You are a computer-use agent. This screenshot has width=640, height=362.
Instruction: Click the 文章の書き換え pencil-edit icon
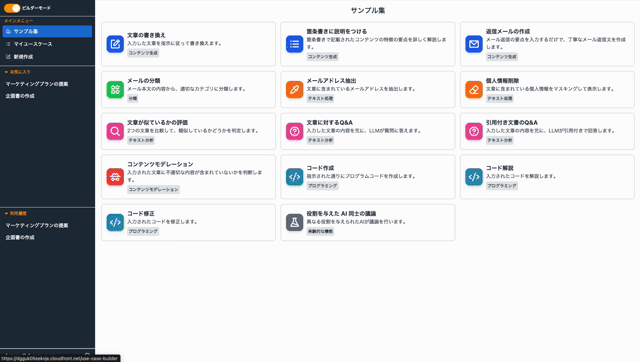tap(115, 44)
